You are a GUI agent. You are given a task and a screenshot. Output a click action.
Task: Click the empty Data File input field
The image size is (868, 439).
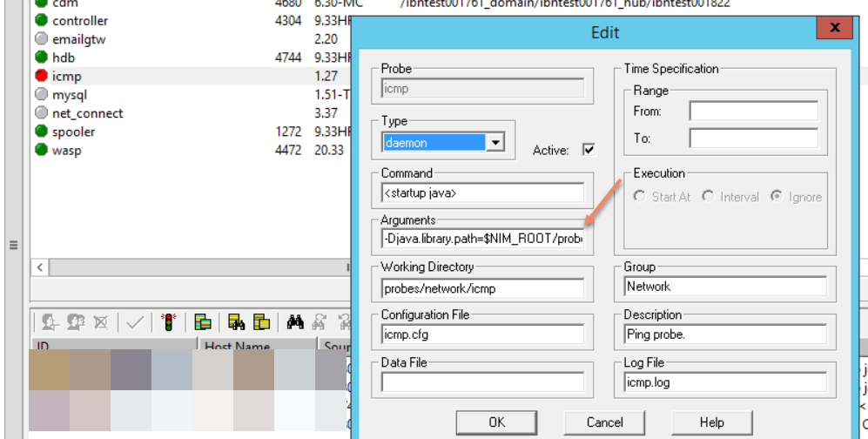pyautogui.click(x=482, y=382)
